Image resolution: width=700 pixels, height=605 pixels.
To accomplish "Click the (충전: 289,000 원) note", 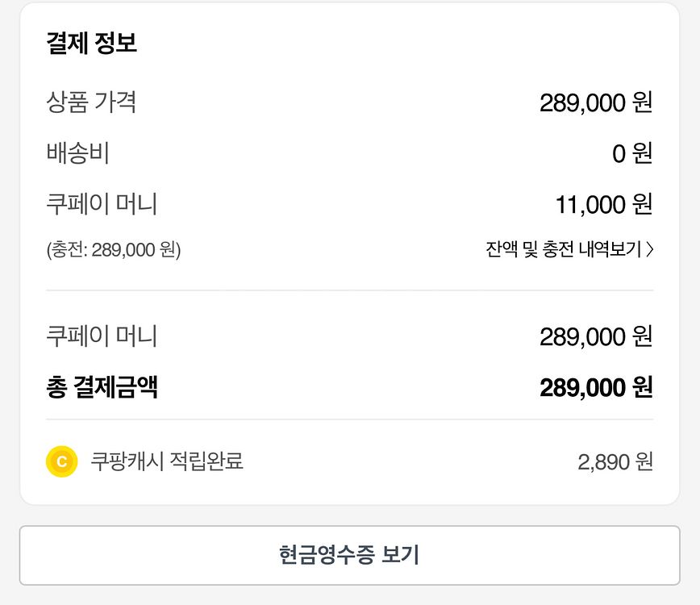I will [x=114, y=250].
